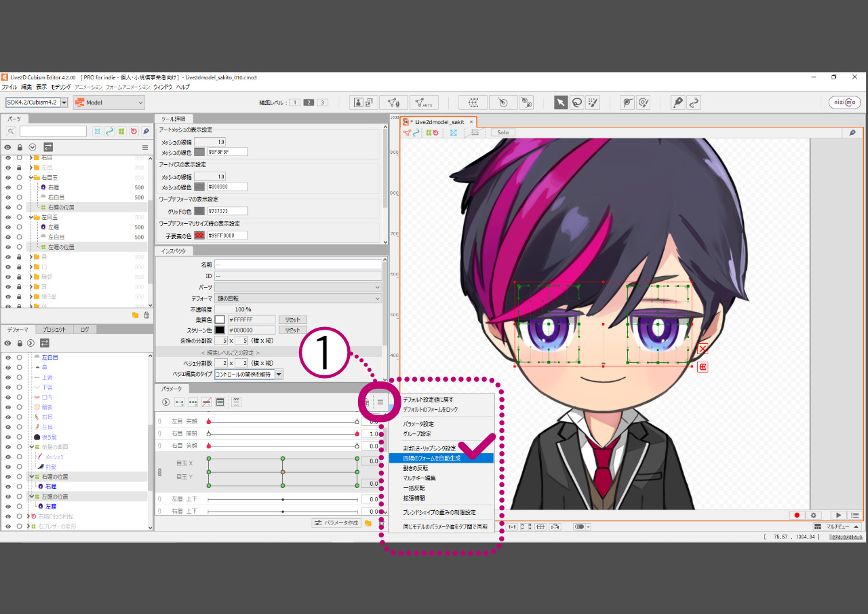868x614 pixels.
Task: Click the パラメータ作成 button
Action: pos(336,523)
